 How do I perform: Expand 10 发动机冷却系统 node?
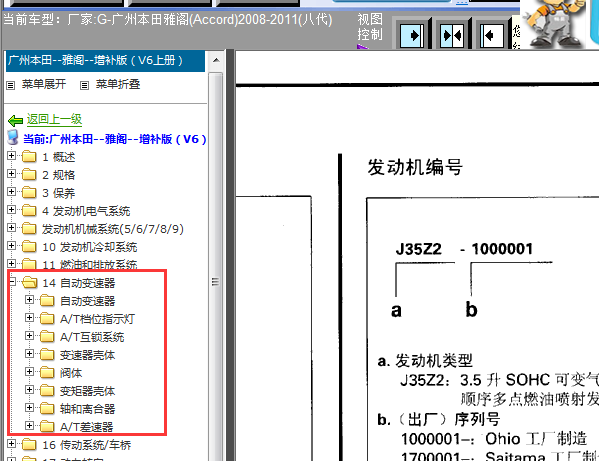(x=11, y=246)
